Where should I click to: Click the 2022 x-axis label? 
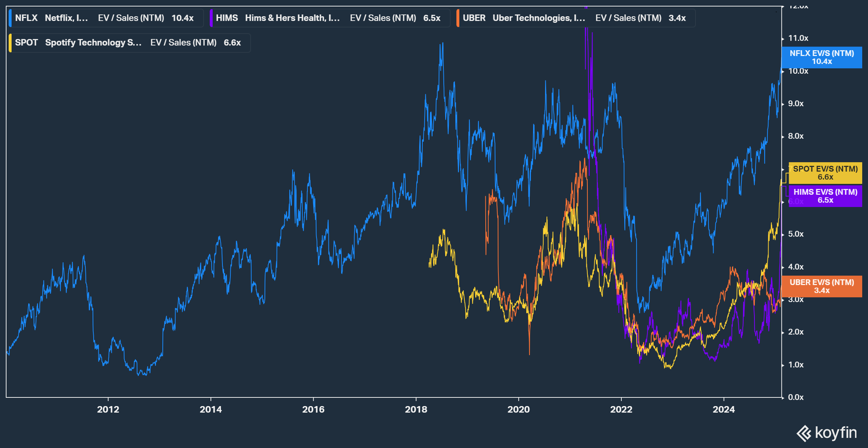click(621, 409)
